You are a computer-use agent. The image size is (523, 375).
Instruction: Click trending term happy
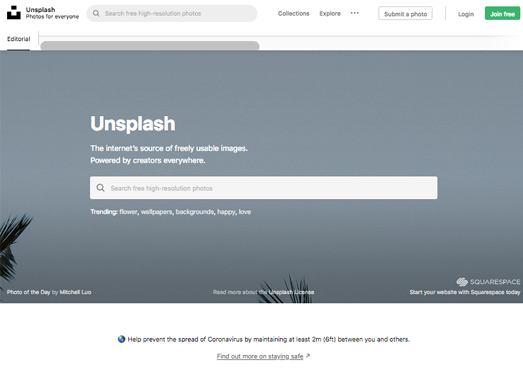pos(226,212)
